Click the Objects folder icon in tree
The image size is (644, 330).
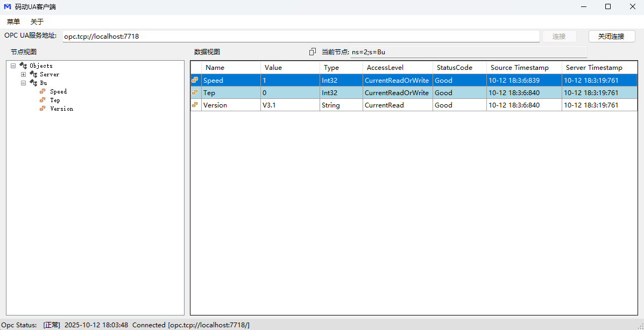23,66
